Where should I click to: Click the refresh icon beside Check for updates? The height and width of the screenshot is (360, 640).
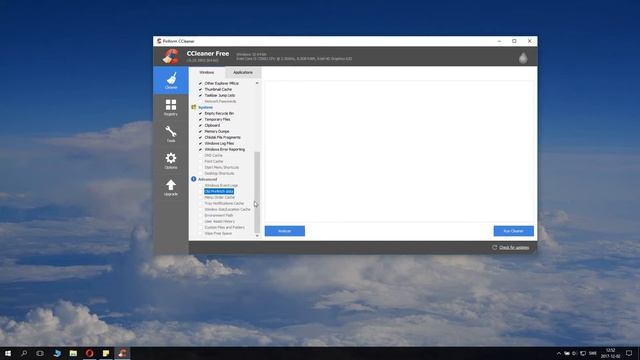494,247
